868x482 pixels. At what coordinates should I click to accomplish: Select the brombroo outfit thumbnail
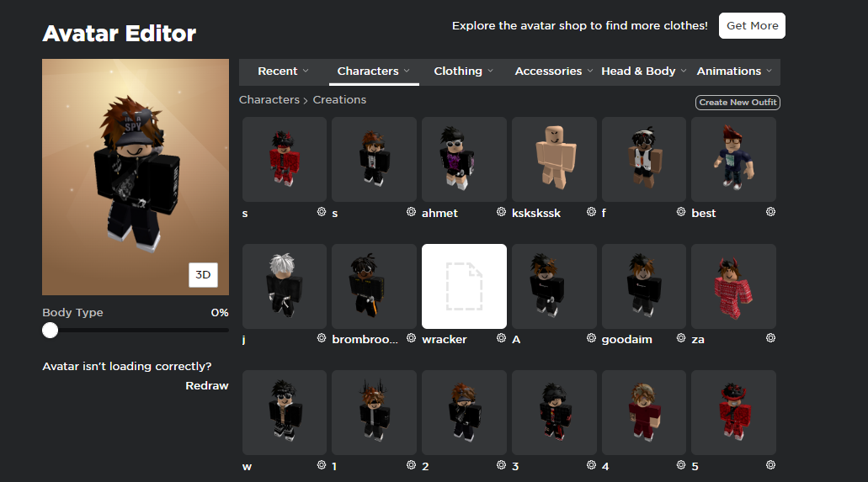(374, 286)
